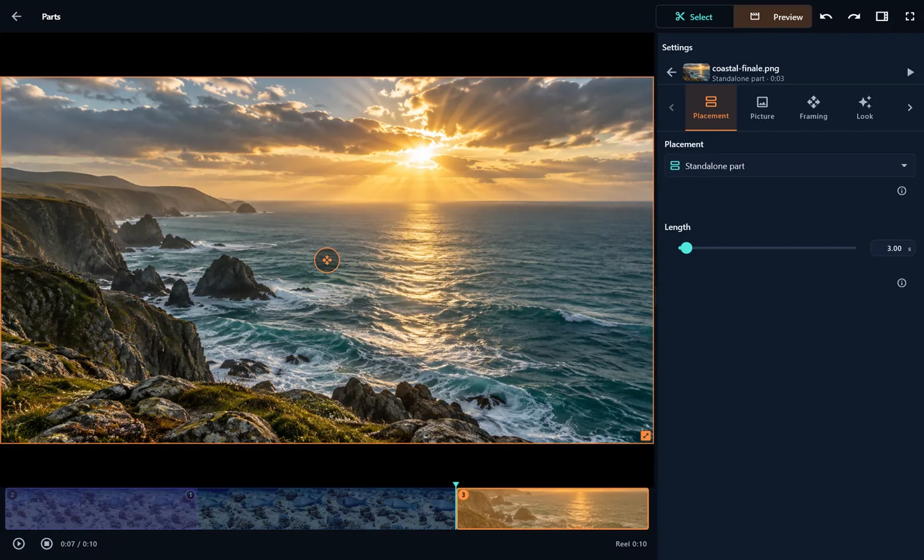Viewport: 924px width, 560px height.
Task: Switch to Select mode
Action: point(694,17)
